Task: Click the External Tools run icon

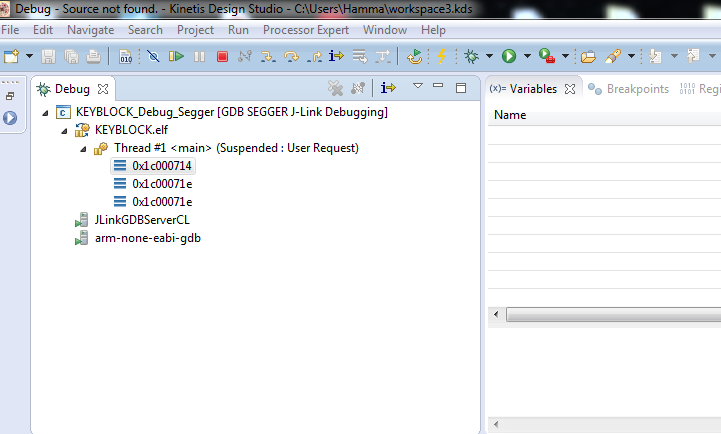Action: (546, 56)
